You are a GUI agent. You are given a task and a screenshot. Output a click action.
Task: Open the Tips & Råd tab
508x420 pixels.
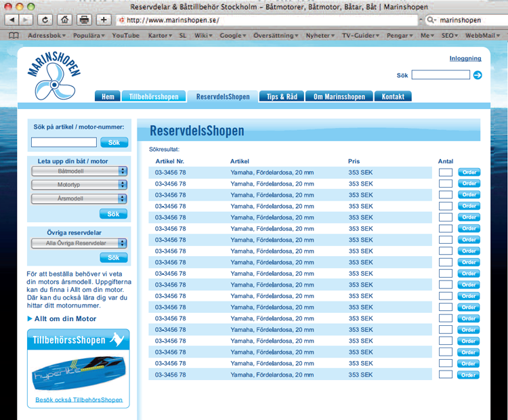[x=282, y=96]
